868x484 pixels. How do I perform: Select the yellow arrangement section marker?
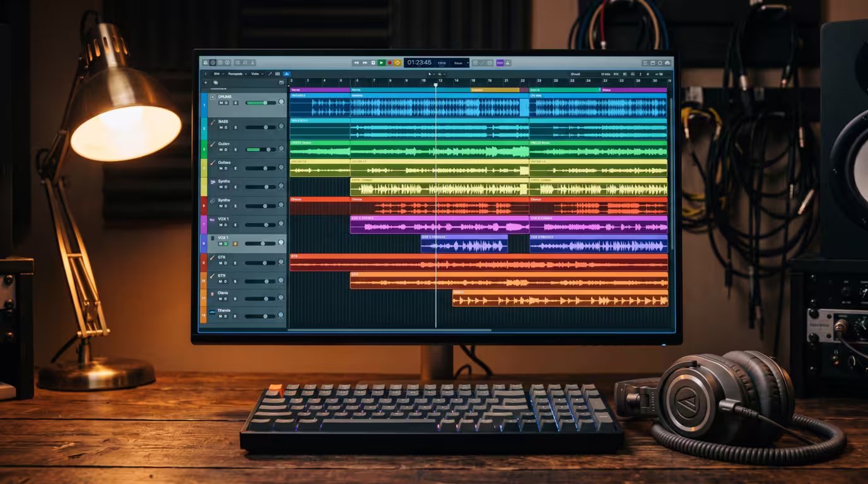[x=495, y=90]
